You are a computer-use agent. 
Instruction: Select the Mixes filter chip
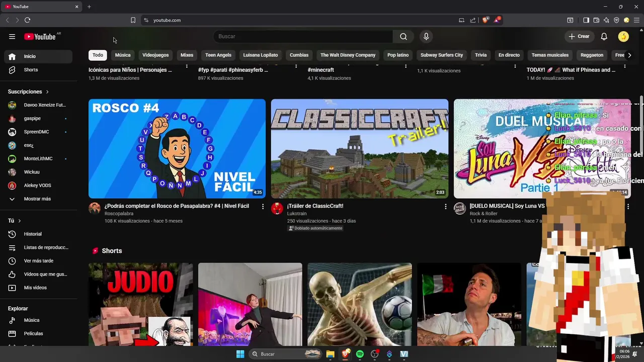click(187, 55)
